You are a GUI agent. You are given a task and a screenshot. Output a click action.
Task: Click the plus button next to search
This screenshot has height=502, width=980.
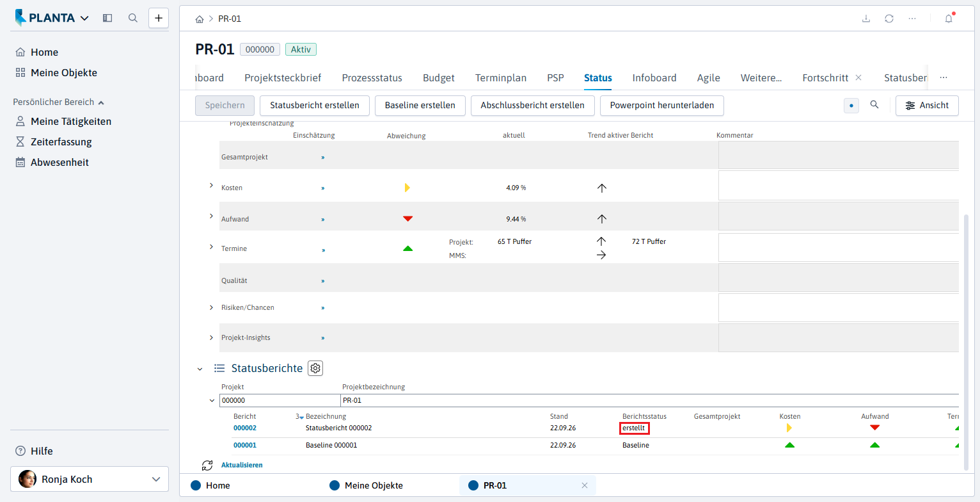[x=159, y=18]
